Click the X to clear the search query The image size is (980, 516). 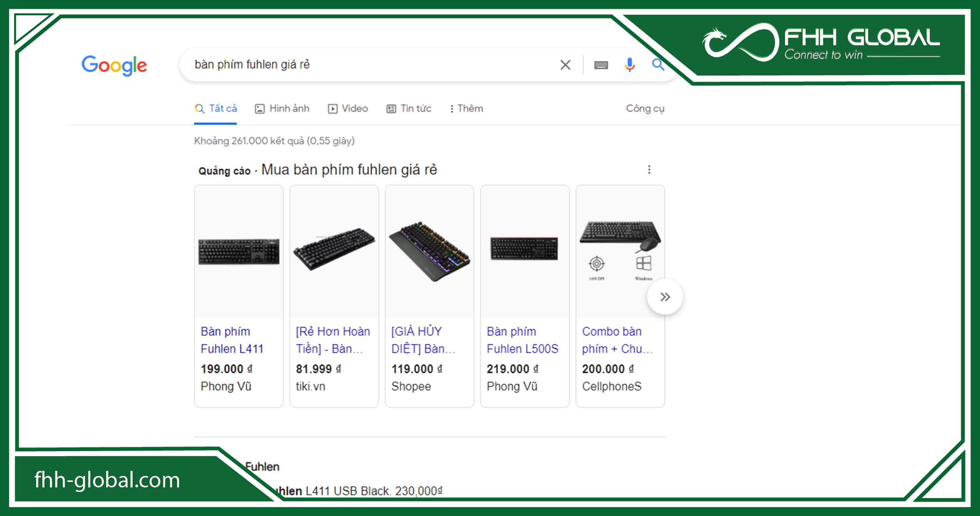pos(565,65)
